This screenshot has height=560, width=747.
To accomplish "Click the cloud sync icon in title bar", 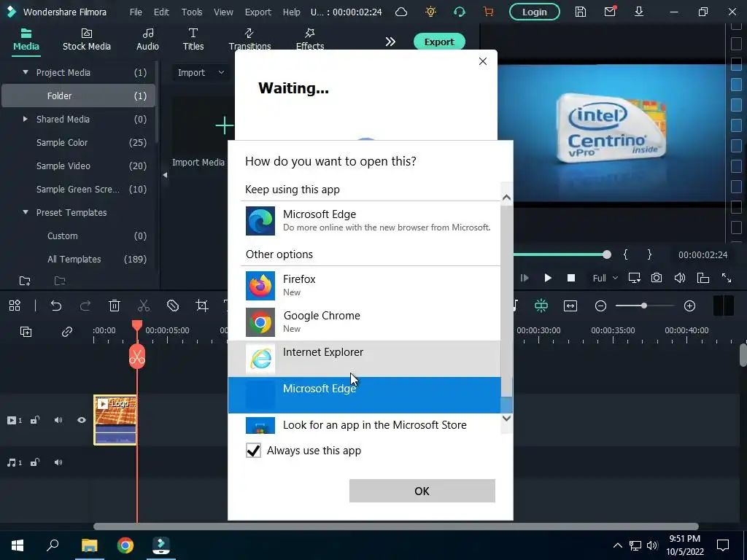I will (401, 12).
